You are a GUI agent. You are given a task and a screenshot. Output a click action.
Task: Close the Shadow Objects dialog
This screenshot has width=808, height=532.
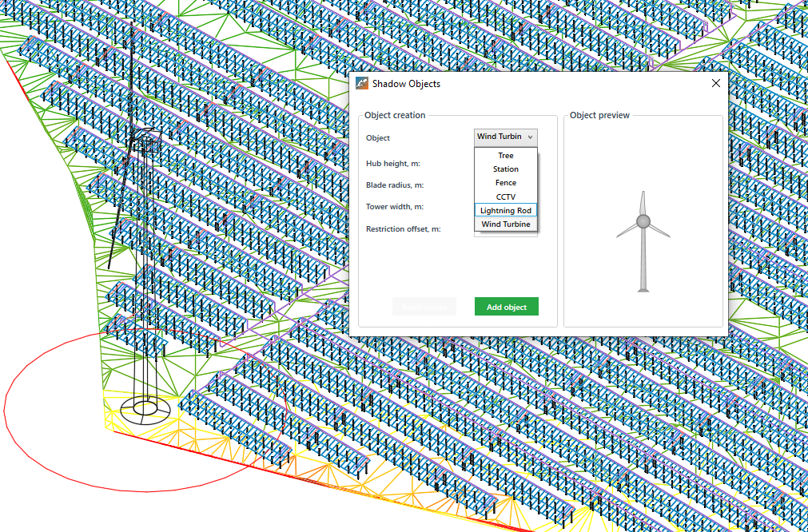716,83
